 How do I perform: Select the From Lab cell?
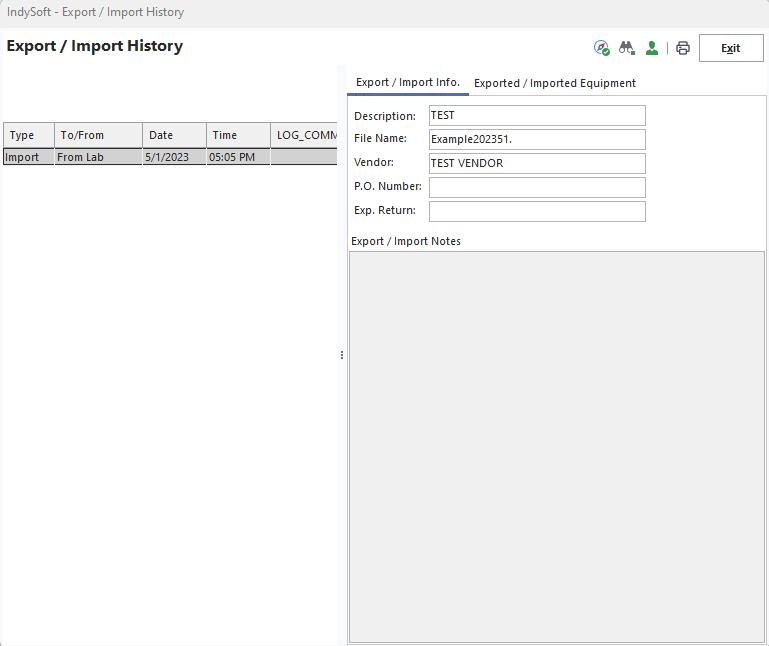pos(98,157)
